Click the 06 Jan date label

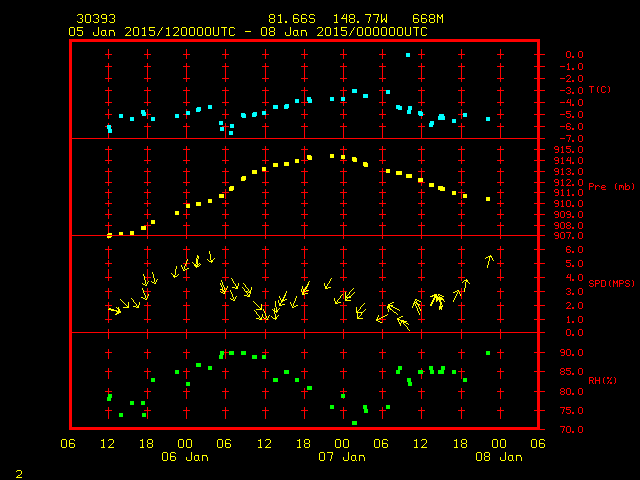tap(185, 457)
